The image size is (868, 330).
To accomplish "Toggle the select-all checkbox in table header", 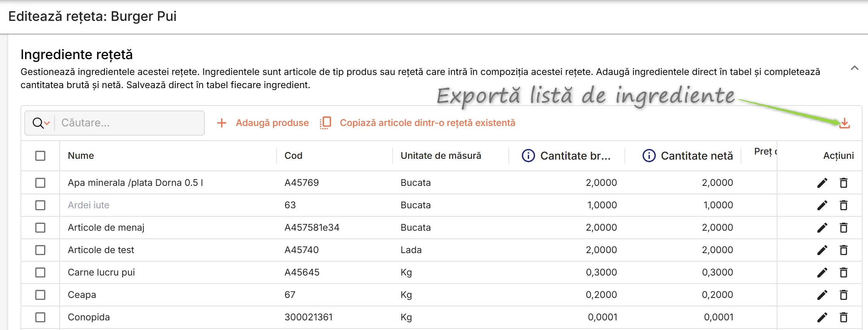I will [40, 156].
